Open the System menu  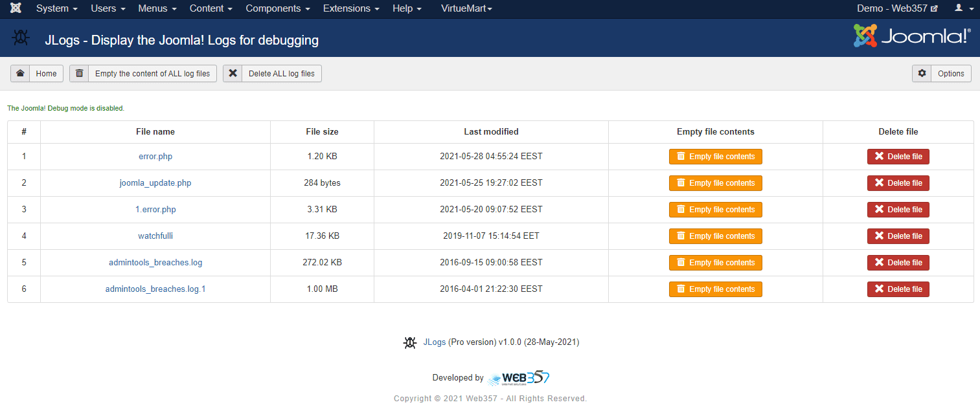pyautogui.click(x=57, y=8)
